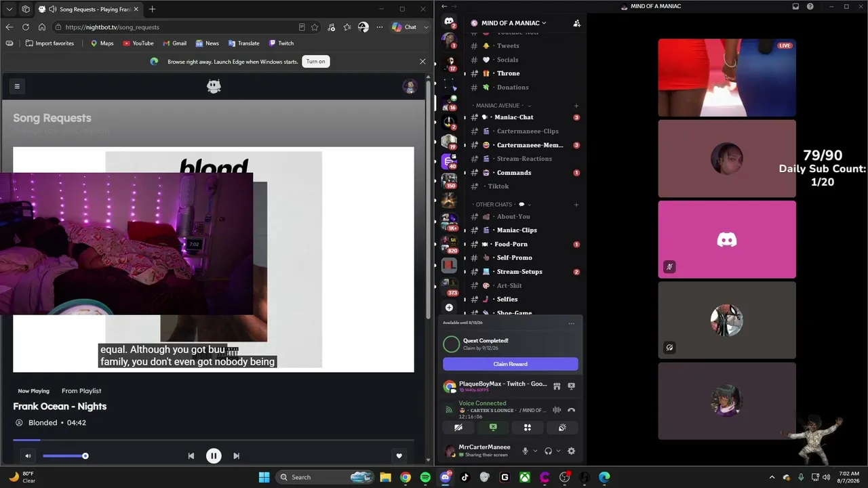Toggle noise suppression waveform icon

[557, 410]
